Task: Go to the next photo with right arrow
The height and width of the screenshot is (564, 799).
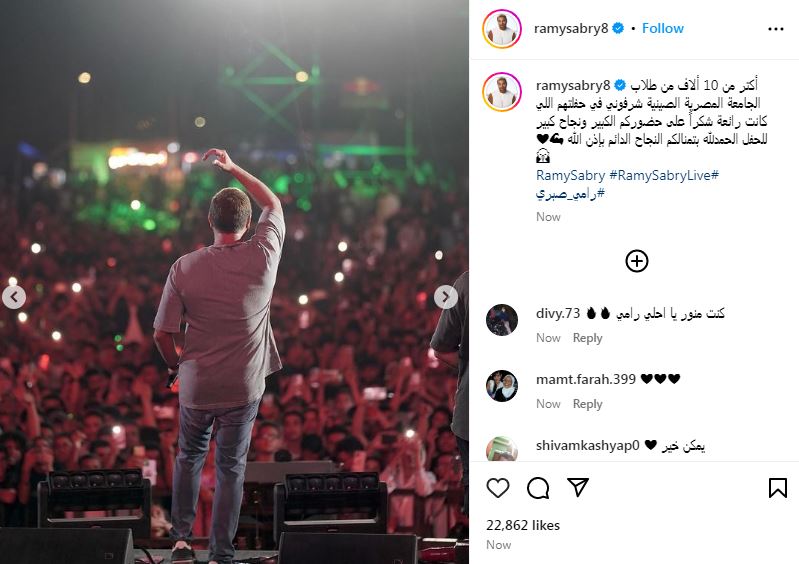Action: coord(445,297)
